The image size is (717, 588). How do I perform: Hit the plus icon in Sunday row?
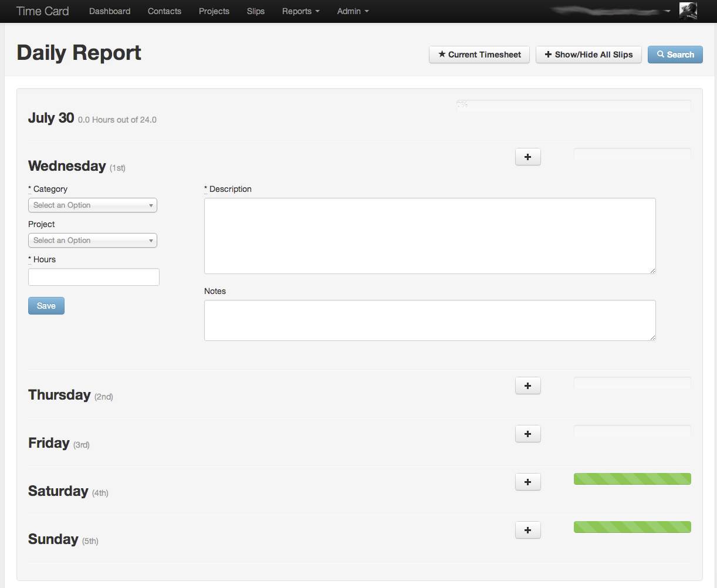[527, 530]
